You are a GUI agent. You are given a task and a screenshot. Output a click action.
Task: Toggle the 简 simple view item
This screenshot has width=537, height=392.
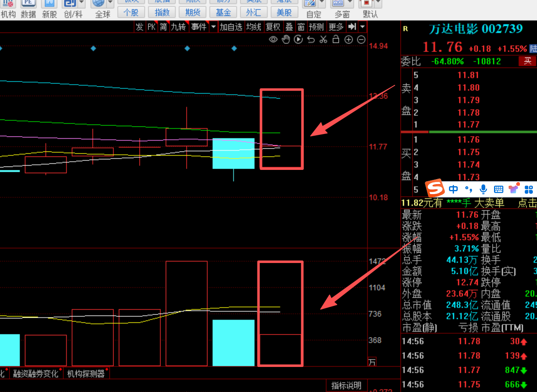tap(163, 27)
